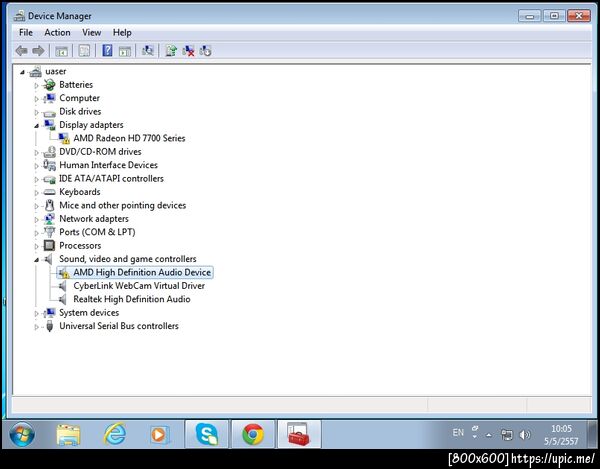Select Realtek High Definition Audio

tap(132, 299)
